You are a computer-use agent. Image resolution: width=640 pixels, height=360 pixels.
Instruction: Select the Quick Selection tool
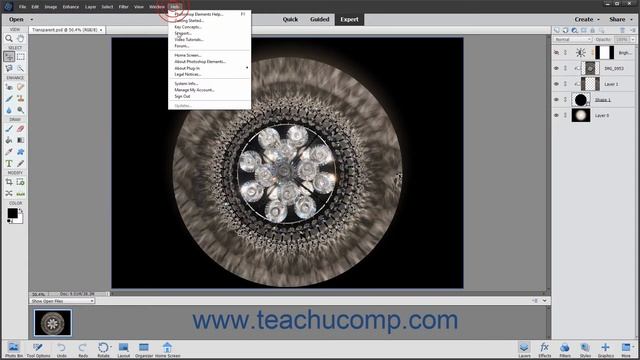[x=20, y=68]
